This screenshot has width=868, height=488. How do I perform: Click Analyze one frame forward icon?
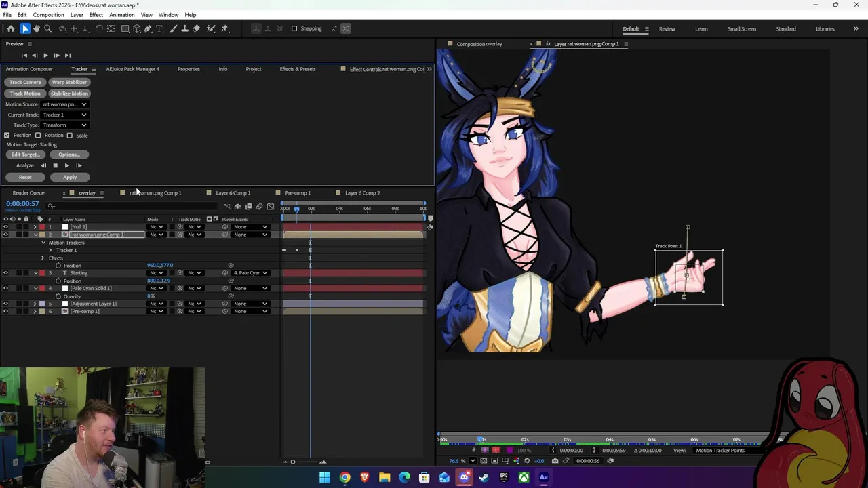click(79, 165)
